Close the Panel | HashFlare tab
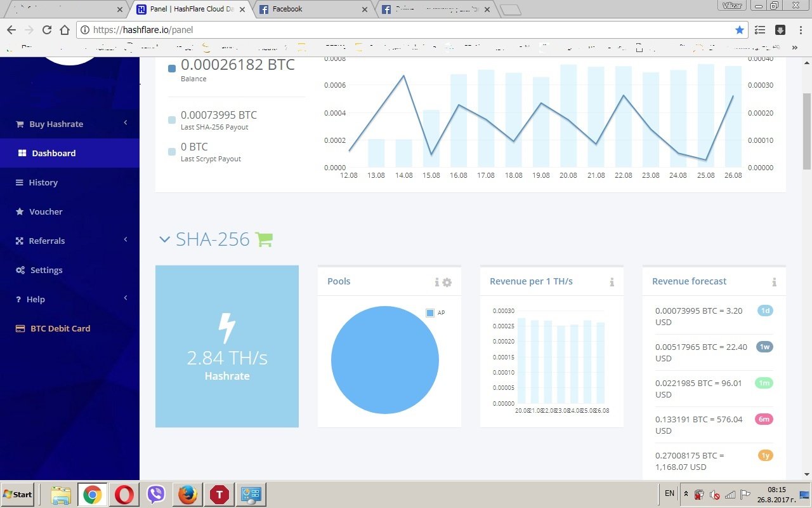The width and height of the screenshot is (812, 508). coord(242,10)
